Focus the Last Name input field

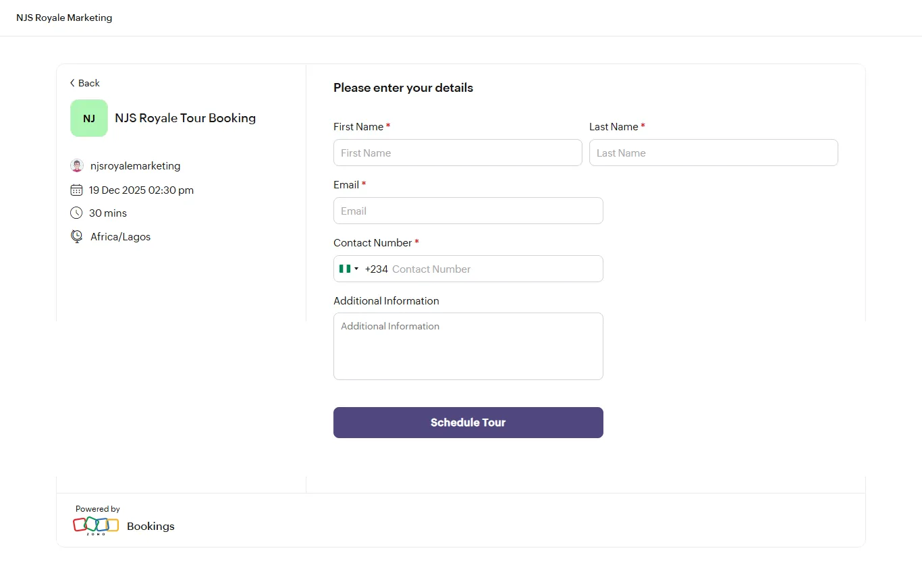click(713, 153)
